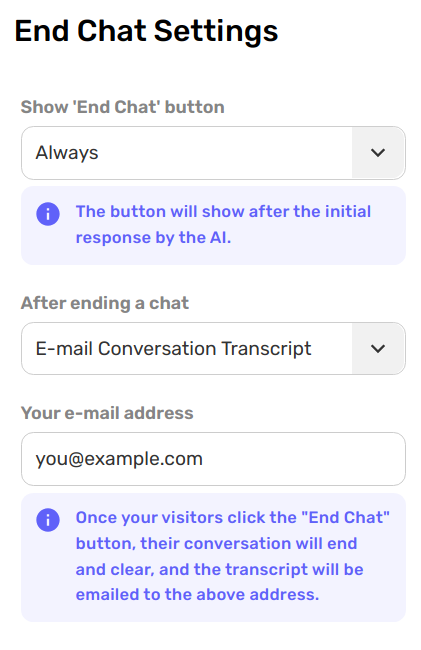This screenshot has height=650, width=421.
Task: Click the 'Your e-mail address' label
Action: pos(107,413)
